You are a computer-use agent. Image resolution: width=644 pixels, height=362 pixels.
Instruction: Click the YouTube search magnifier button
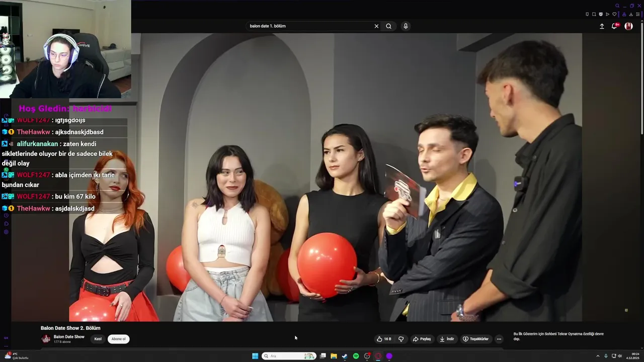[x=388, y=26]
